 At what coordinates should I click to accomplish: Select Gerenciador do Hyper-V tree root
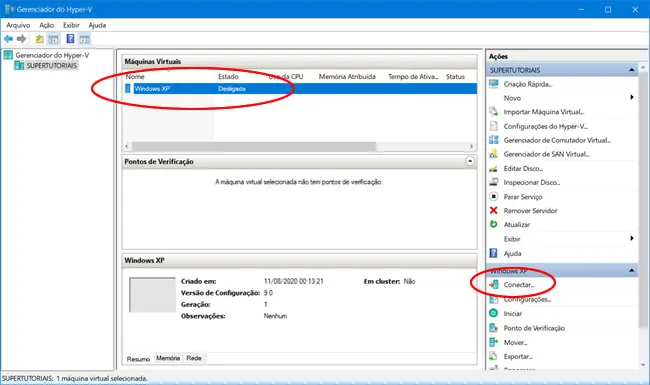click(x=52, y=55)
